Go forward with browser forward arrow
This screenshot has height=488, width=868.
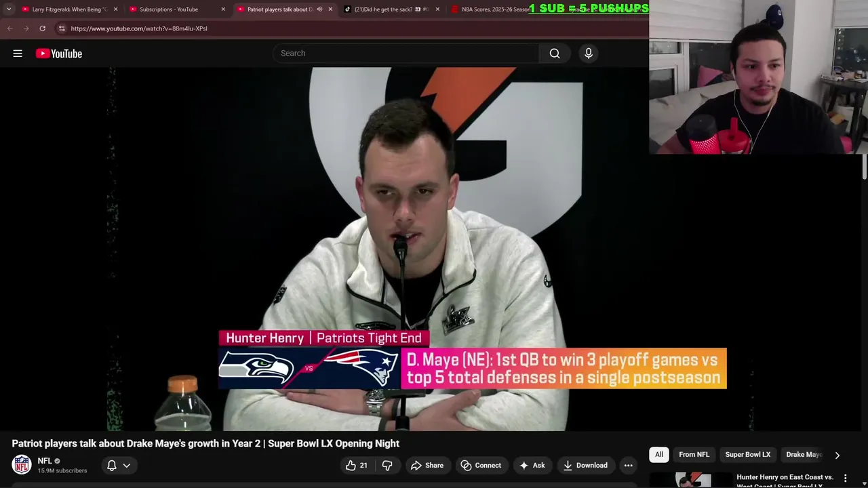26,28
